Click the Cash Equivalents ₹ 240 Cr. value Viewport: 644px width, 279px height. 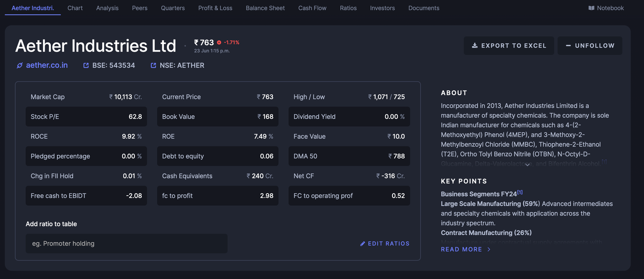pos(260,176)
